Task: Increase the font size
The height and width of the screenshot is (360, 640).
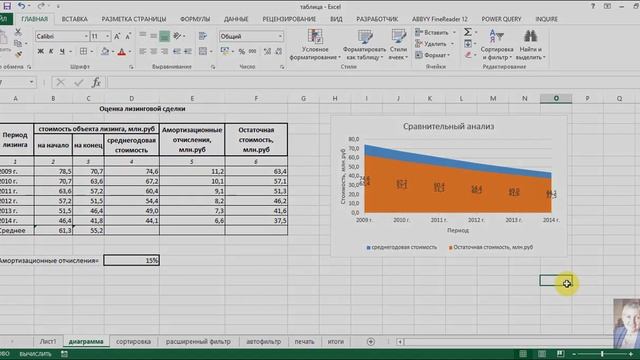Action: [117, 36]
